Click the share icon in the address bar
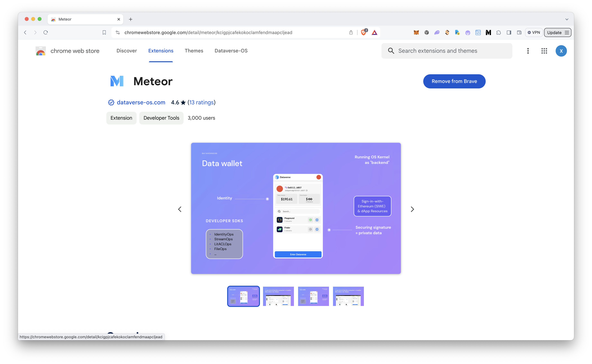The height and width of the screenshot is (364, 592). pos(351,32)
